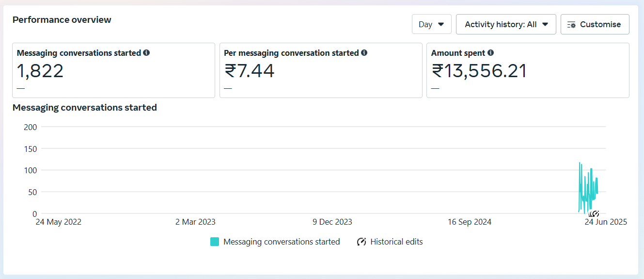Viewport: 644px width, 279px height.
Task: Click the 24 Jun 2025 axis label
Action: 606,222
